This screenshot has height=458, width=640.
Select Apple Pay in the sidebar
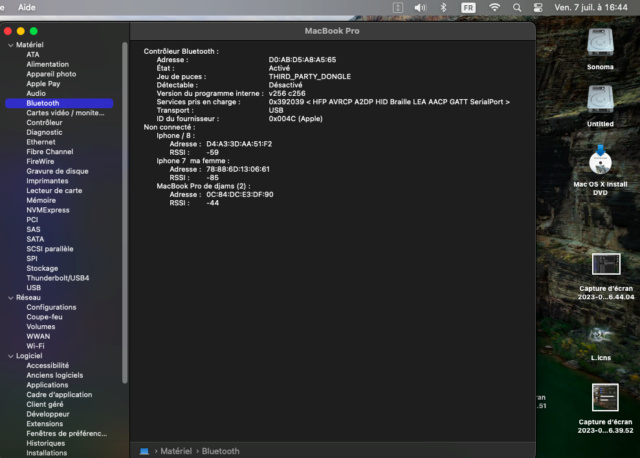click(x=43, y=84)
